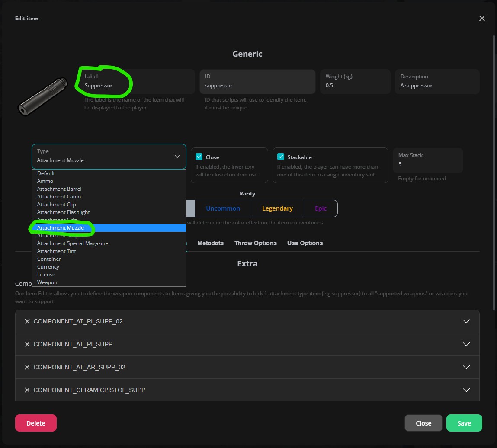The width and height of the screenshot is (497, 448).
Task: Switch to the Metadata tab
Action: 210,243
